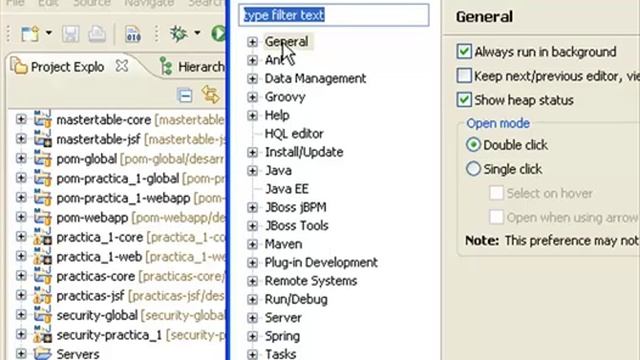Screen dimensions: 640x360
Task: Select the Server preferences item
Action: tap(283, 318)
